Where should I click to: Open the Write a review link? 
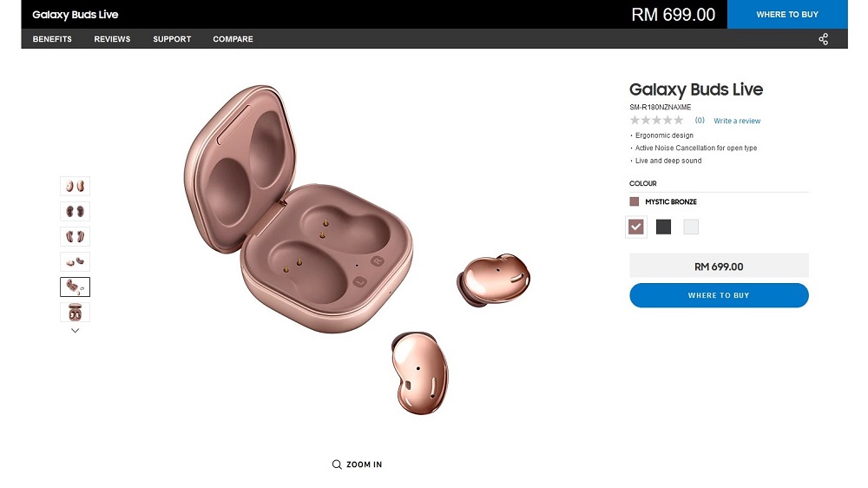[x=737, y=121]
